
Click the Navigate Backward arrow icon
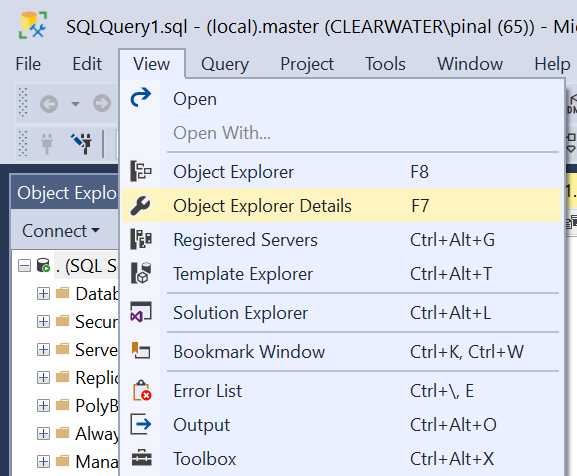(49, 104)
